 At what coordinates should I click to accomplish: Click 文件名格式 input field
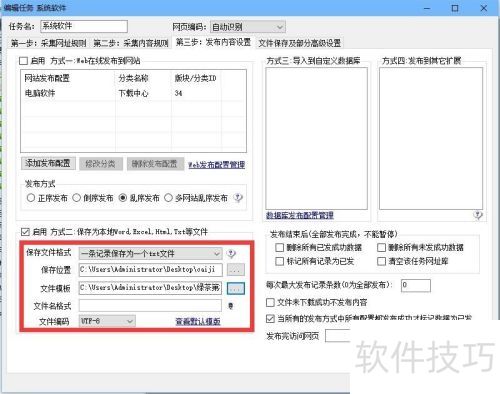[150, 306]
